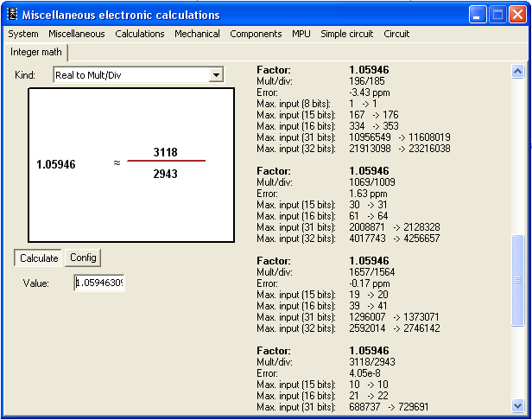Click the 3118/2943 fraction display
The image size is (532, 420).
point(166,162)
